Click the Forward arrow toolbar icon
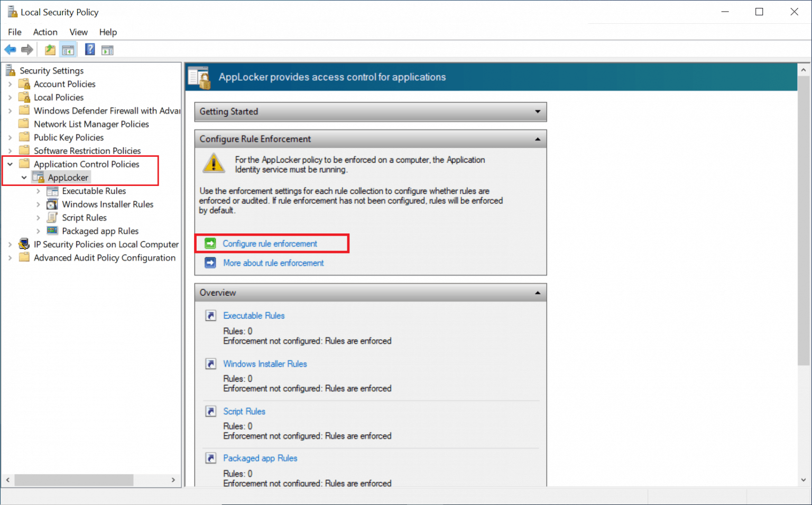The image size is (812, 505). tap(27, 50)
